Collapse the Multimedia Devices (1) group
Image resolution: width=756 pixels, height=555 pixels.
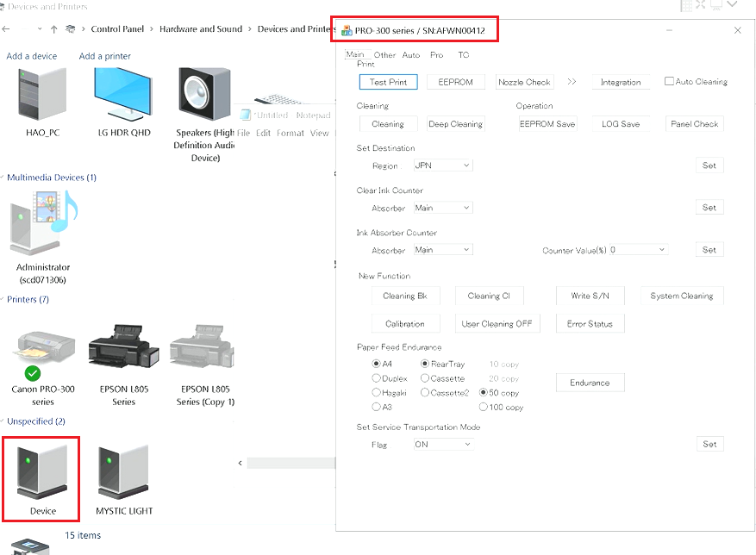3,178
